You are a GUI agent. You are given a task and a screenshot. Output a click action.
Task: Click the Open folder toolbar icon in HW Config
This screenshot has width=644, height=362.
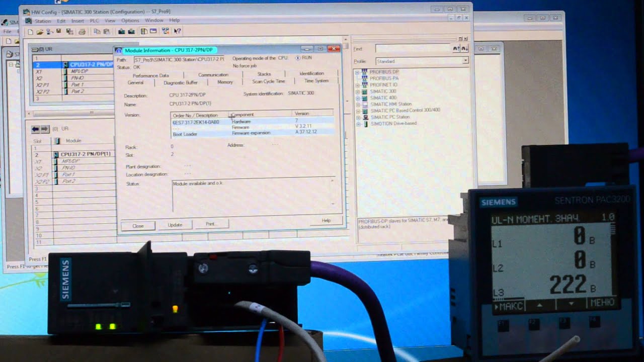[39, 32]
